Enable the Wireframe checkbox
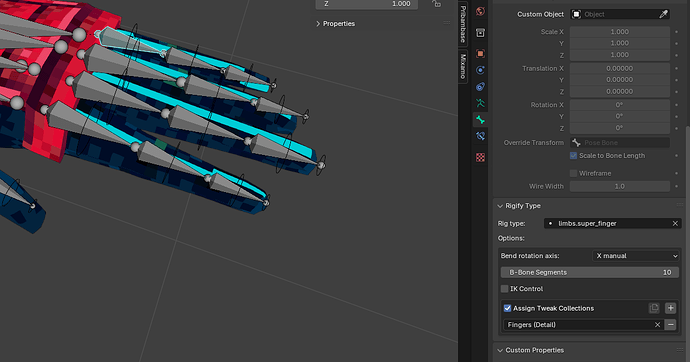The height and width of the screenshot is (362, 690). (x=573, y=173)
